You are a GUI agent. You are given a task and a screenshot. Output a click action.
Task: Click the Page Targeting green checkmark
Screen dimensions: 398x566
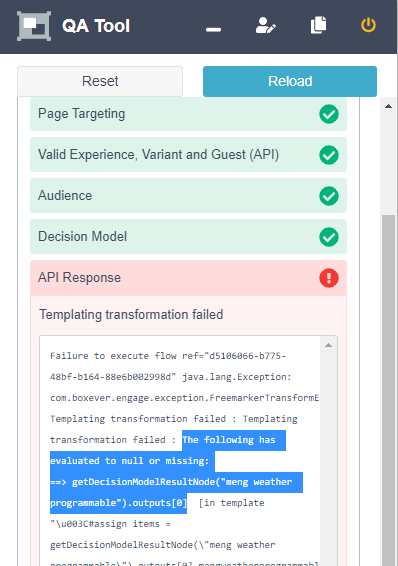coord(329,114)
